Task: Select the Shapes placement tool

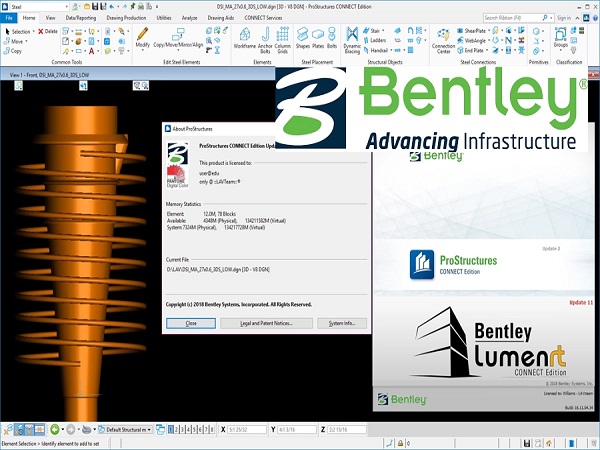Action: [x=302, y=38]
